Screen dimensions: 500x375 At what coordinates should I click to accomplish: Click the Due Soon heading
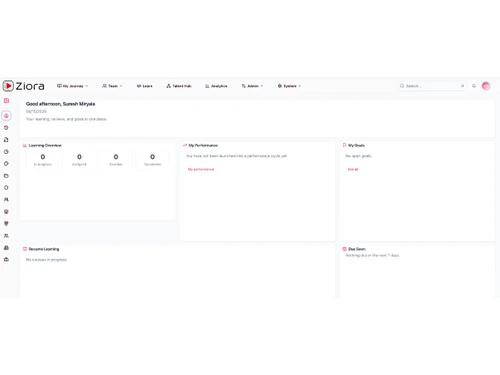357,249
